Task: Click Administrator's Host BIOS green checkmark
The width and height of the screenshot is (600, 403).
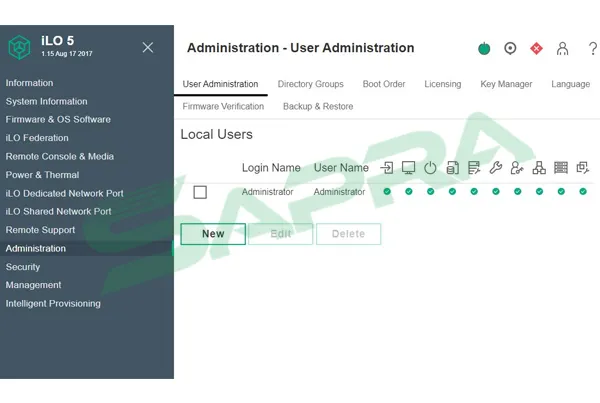Action: [474, 191]
